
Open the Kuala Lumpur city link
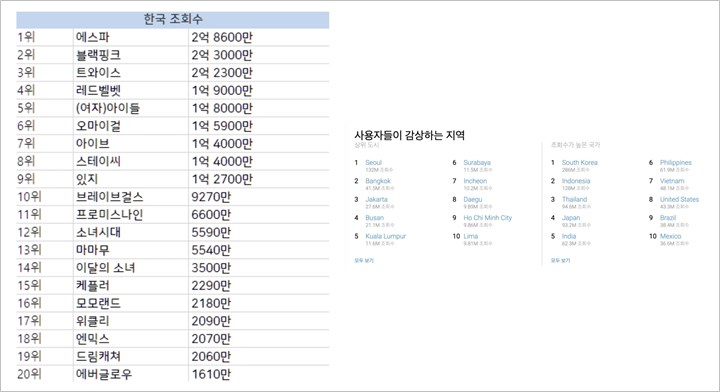coord(385,236)
